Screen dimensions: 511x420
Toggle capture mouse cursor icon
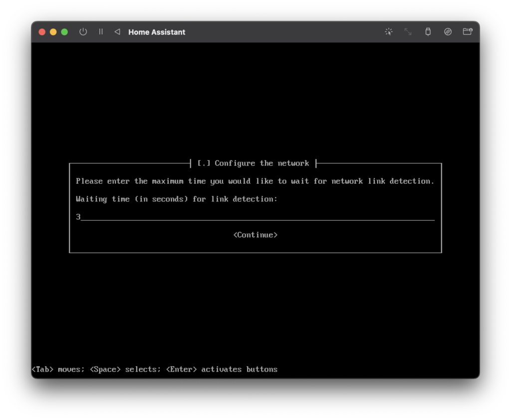[x=388, y=31]
